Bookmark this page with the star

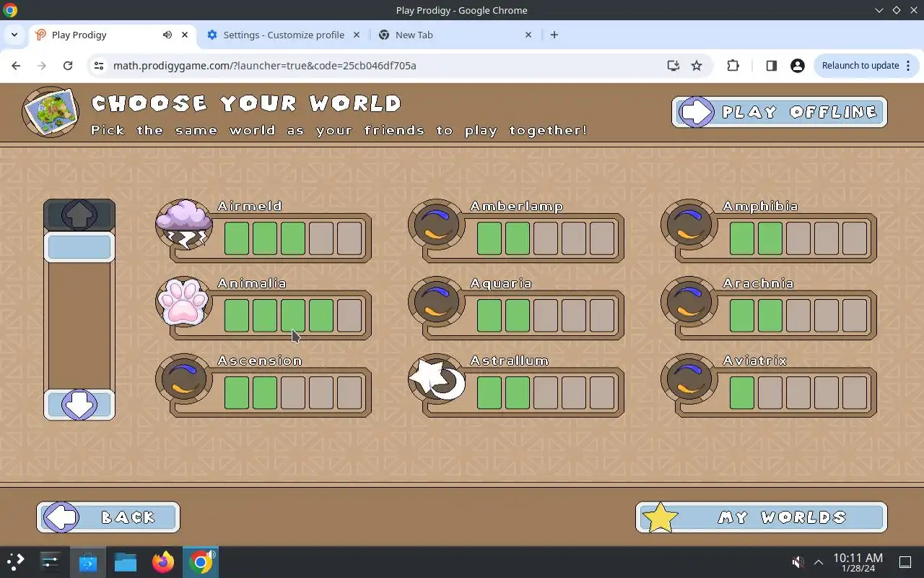(697, 65)
